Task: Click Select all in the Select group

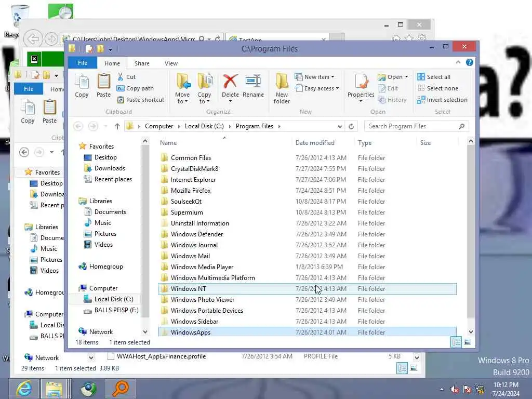Action: (434, 77)
